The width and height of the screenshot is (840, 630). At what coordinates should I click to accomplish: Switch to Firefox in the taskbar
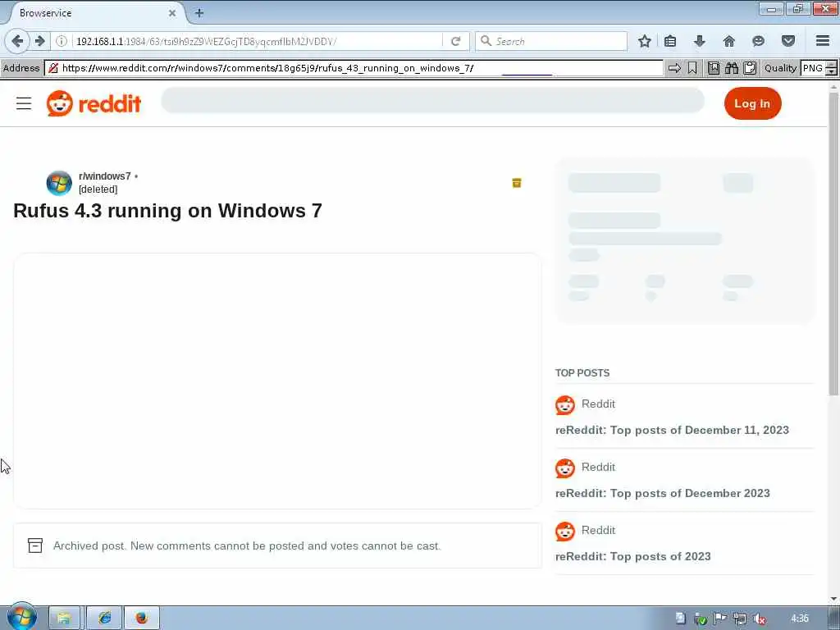coord(141,619)
